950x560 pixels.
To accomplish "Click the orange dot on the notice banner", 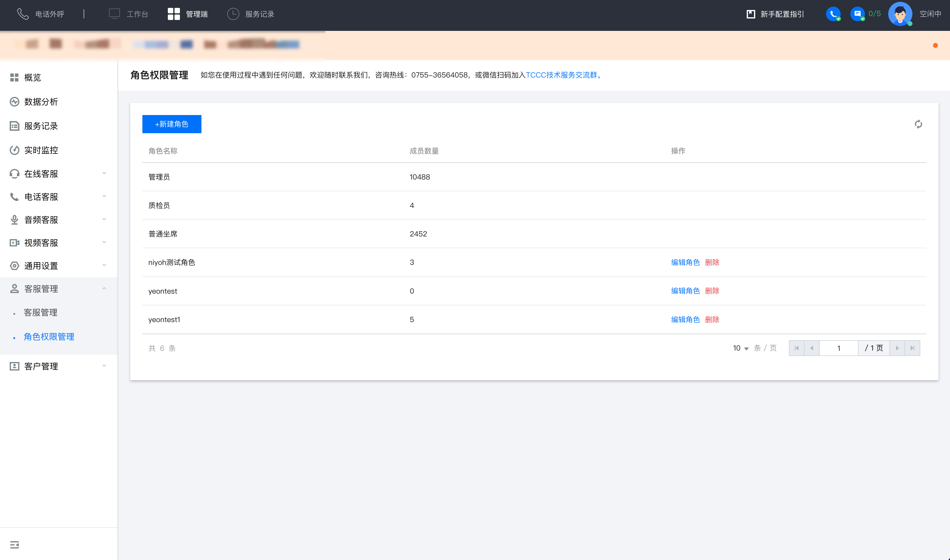I will (x=935, y=45).
